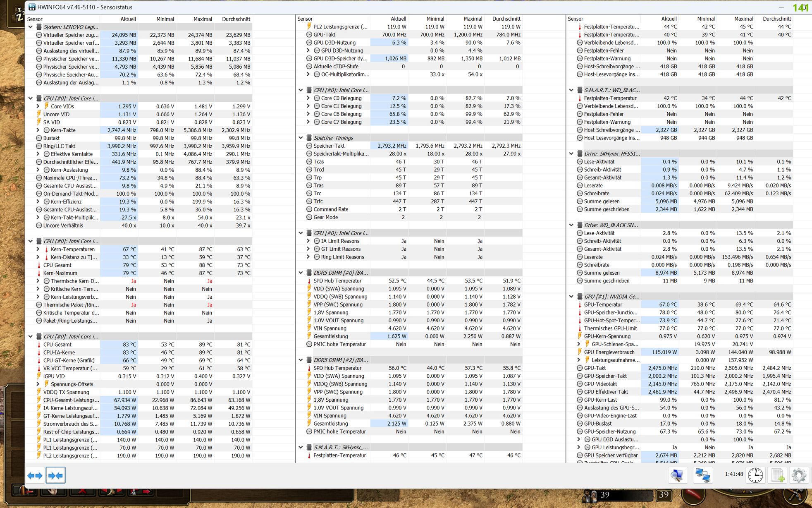
Task: Click the lightning icon beside Uncore VID
Action: click(x=39, y=114)
